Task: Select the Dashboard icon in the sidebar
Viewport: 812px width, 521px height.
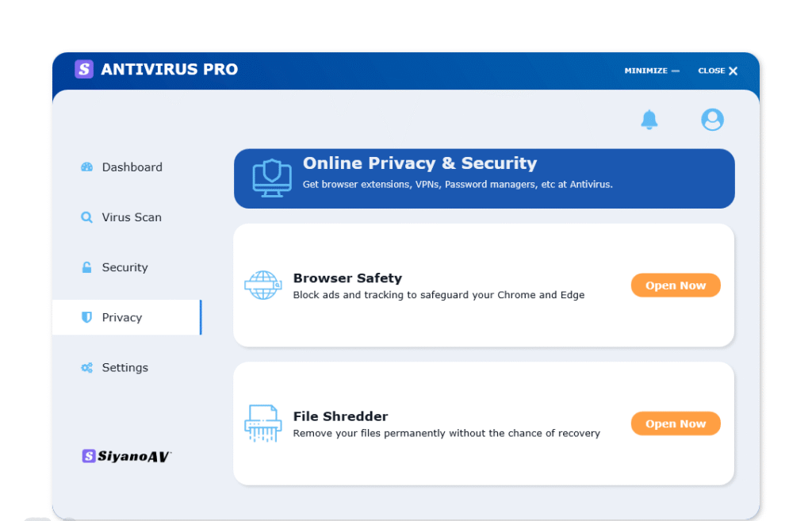Action: (x=86, y=167)
